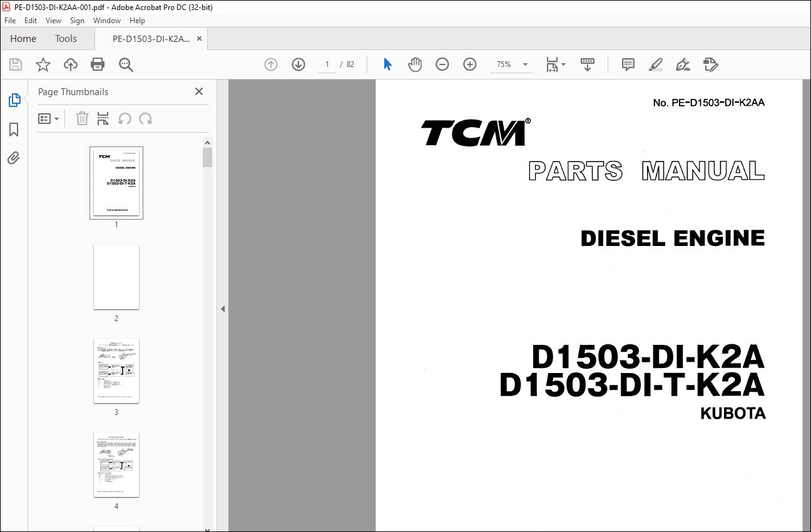Click the total page count '82'
Viewport: 811px width, 532px height.
(350, 64)
